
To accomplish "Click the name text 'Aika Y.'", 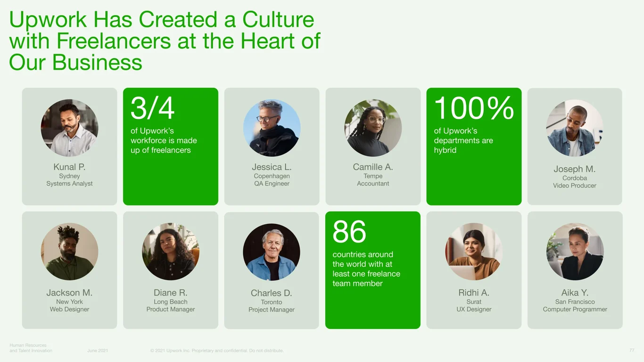I will click(575, 293).
